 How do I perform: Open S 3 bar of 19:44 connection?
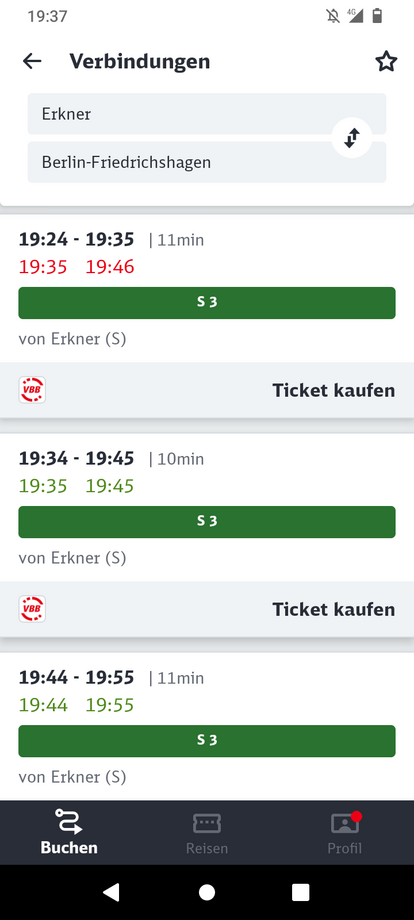[x=207, y=740]
